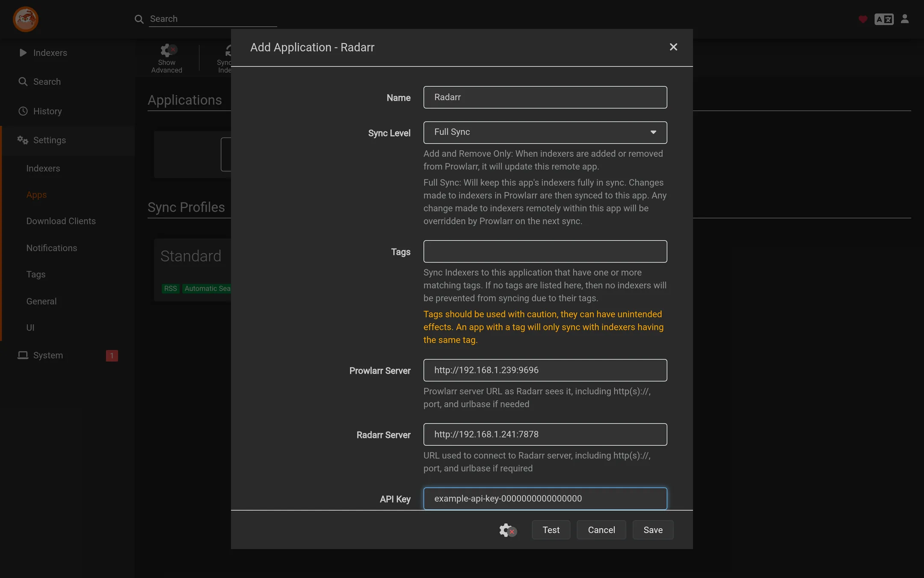Click the Radarr Server URL field
The image size is (924, 578).
pyautogui.click(x=545, y=435)
